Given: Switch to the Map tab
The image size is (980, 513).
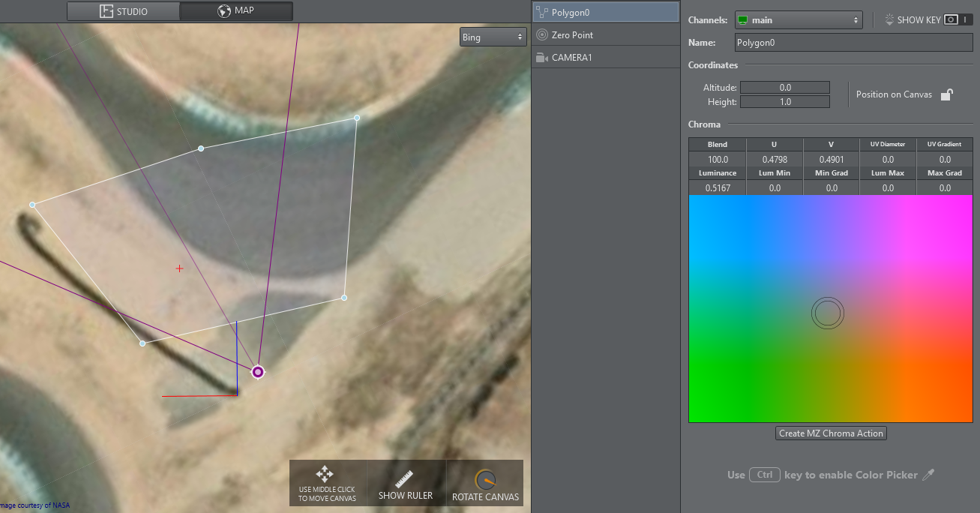Looking at the screenshot, I should click(235, 11).
